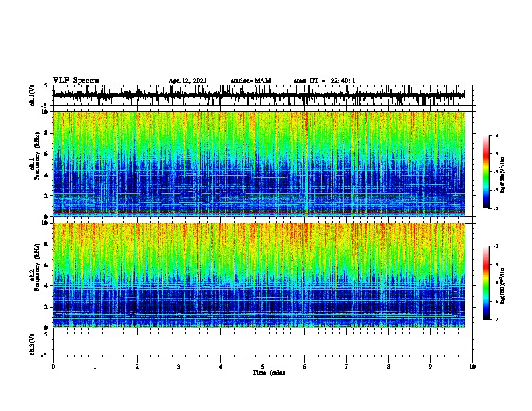Screen dimensions: 532x411
Task: Click time axis tick label '7'
Action: tap(347, 367)
